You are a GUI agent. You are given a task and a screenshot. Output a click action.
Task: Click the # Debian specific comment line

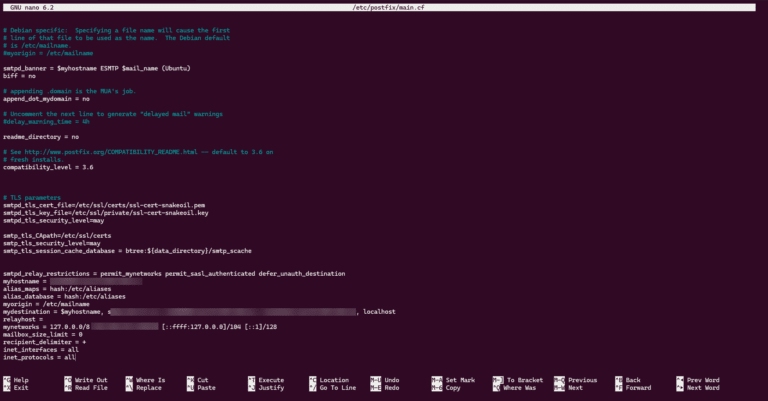click(117, 30)
